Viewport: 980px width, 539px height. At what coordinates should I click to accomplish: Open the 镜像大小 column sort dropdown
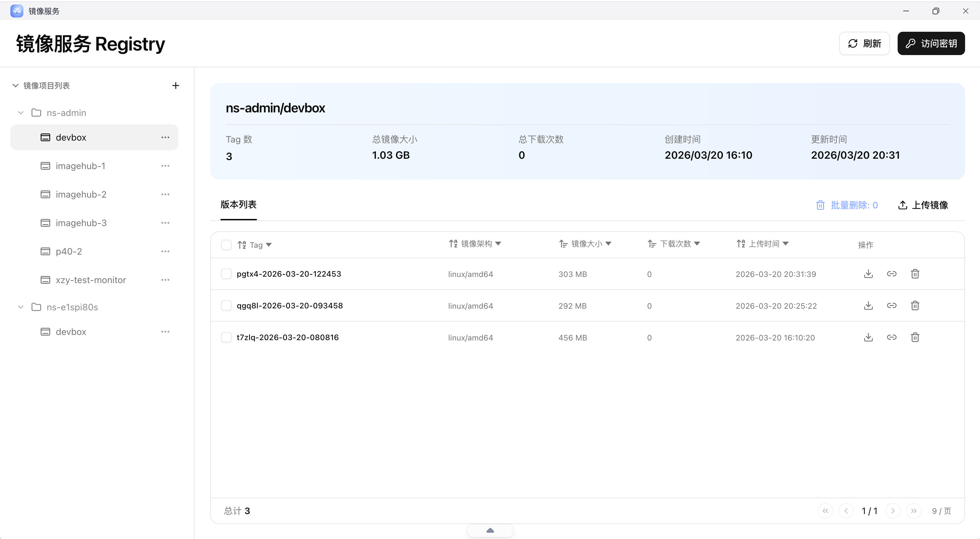(608, 244)
